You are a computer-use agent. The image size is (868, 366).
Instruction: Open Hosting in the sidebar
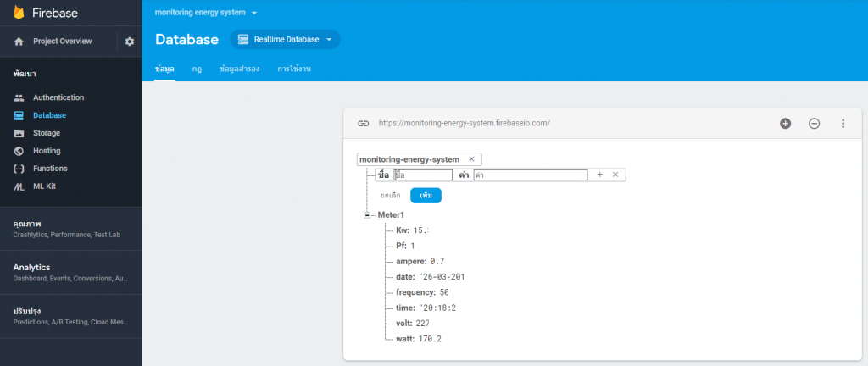(x=46, y=151)
